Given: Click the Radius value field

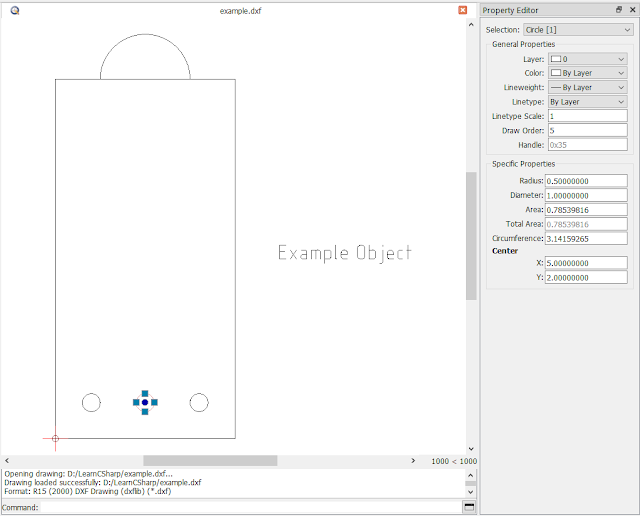Looking at the screenshot, I should click(x=586, y=181).
